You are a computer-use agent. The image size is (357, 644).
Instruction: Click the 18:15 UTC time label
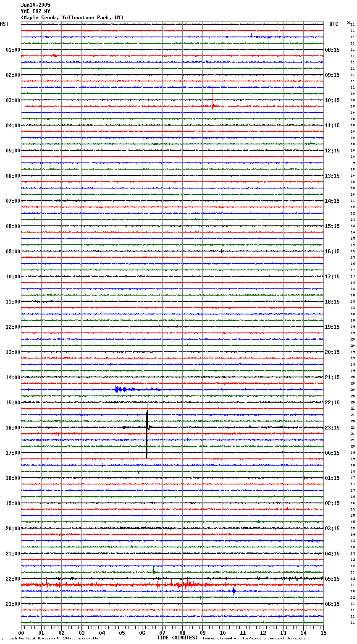[332, 302]
